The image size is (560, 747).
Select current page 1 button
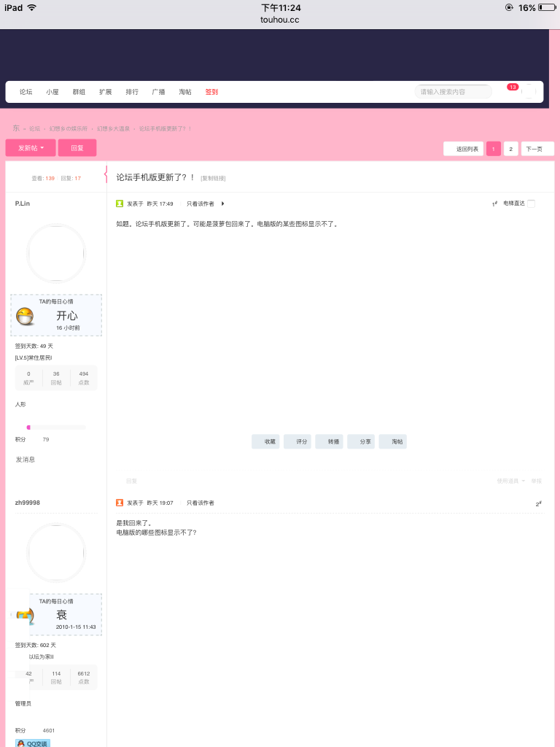click(x=494, y=149)
